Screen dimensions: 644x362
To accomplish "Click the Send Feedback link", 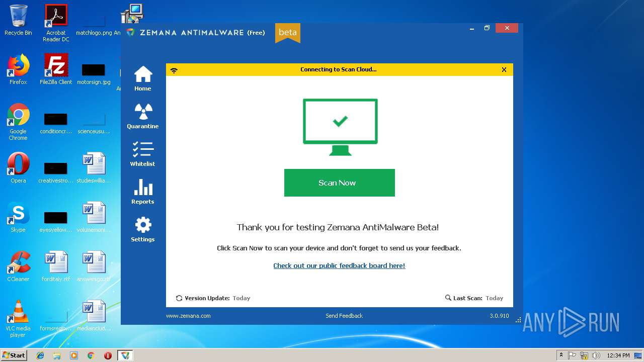I will tap(344, 316).
